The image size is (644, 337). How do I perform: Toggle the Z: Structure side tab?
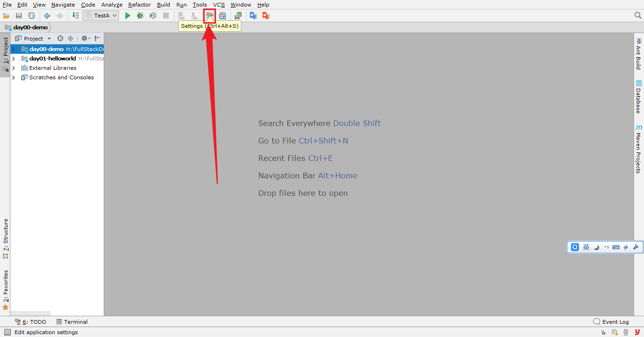(x=5, y=238)
